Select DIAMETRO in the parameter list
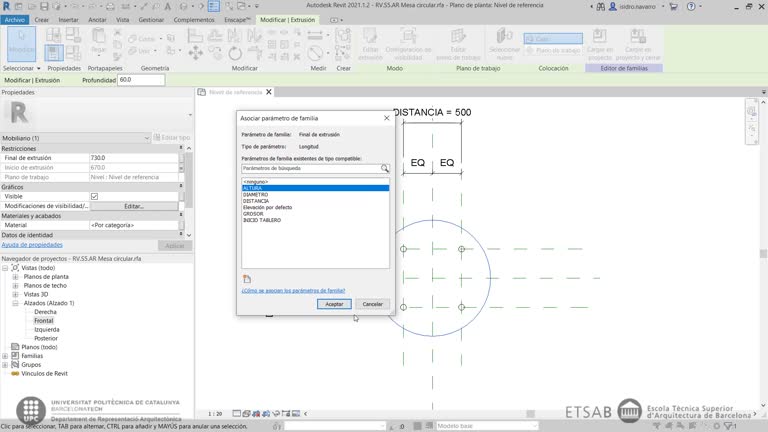768x432 pixels. (x=255, y=194)
